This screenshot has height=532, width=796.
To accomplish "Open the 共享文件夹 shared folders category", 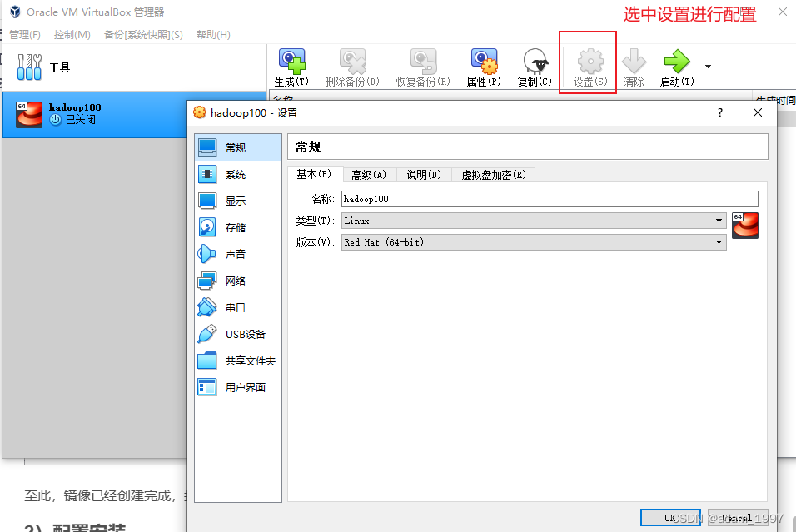I will click(238, 361).
